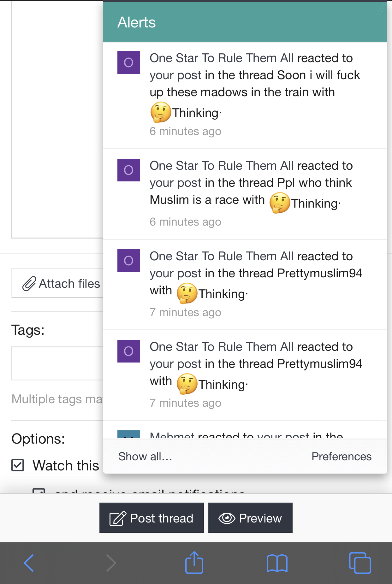Screen dimensions: 392x584
Task: Click into the Tags input field
Action: 57,363
